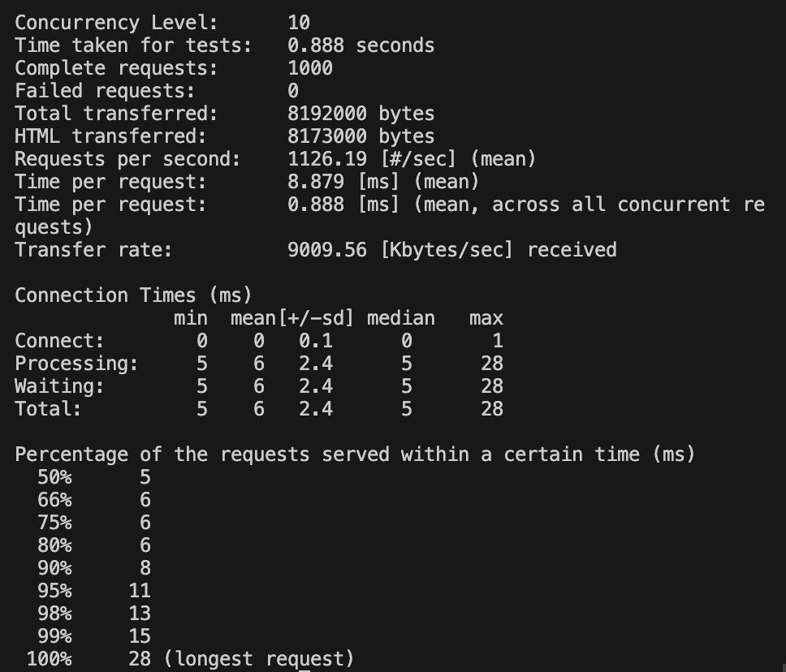Click the Percentage of the requests heading

point(355,454)
